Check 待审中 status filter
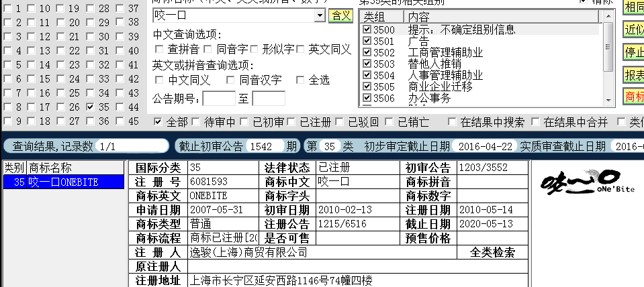The width and height of the screenshot is (644, 287). click(196, 122)
